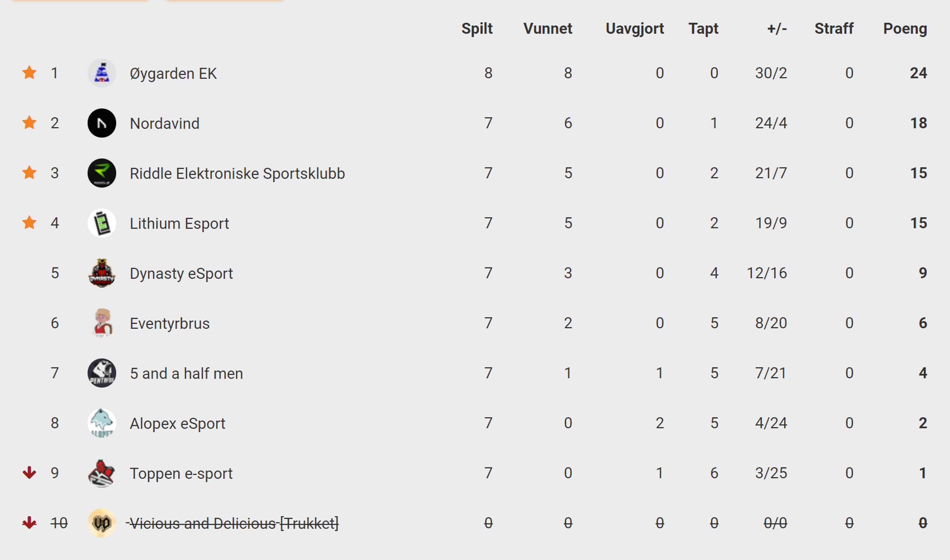Click the Vicious and Delicious logo

[x=102, y=523]
